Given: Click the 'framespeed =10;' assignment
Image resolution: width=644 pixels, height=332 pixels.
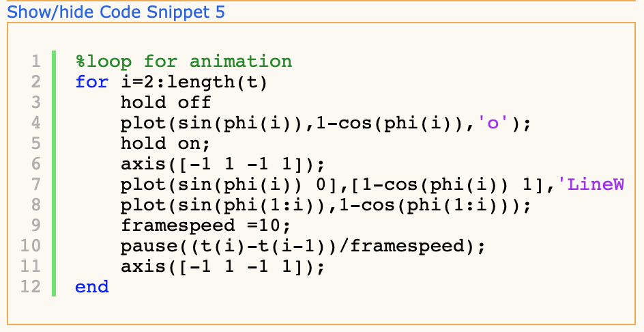Looking at the screenshot, I should tap(205, 225).
